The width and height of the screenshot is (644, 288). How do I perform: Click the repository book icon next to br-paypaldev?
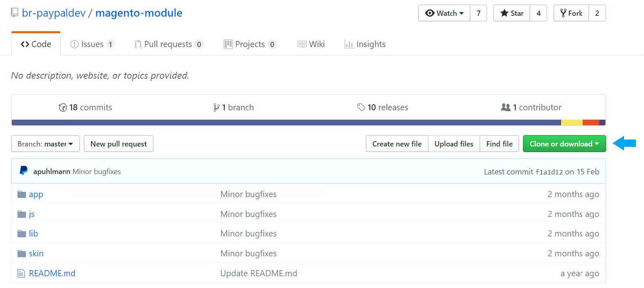coord(15,12)
